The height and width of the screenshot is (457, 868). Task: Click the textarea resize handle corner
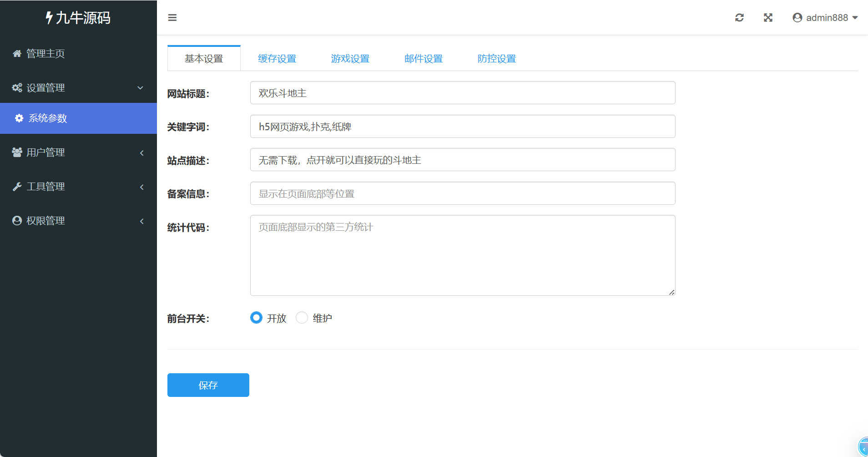[x=672, y=292]
